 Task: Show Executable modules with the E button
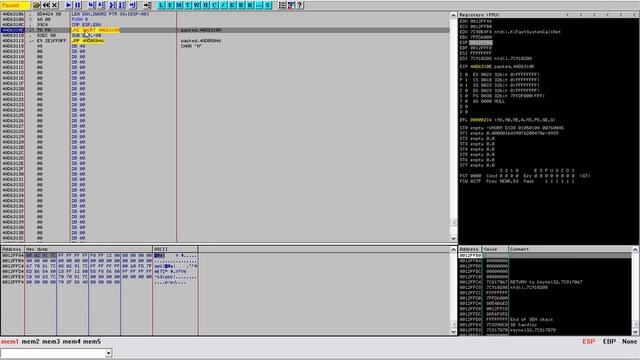(170, 5)
